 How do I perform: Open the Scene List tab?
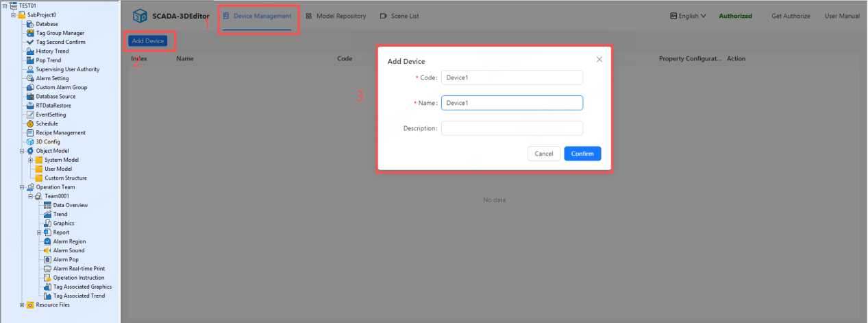(399, 16)
